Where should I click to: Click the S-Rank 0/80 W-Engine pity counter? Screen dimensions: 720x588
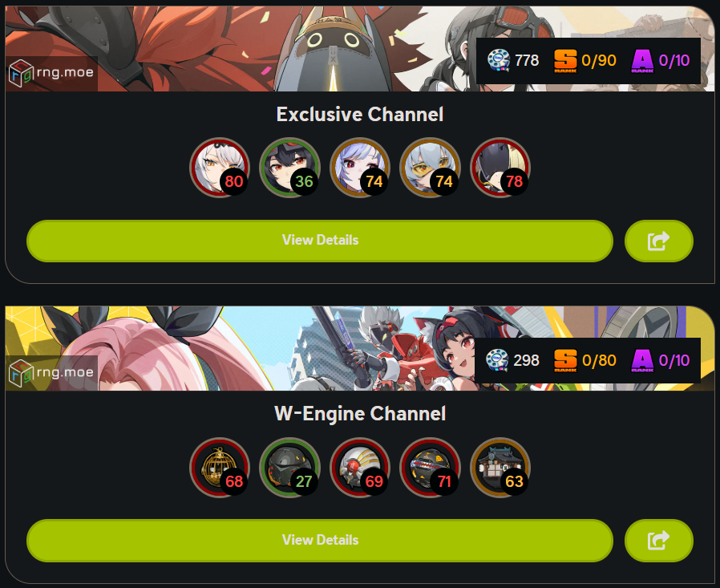[x=585, y=360]
